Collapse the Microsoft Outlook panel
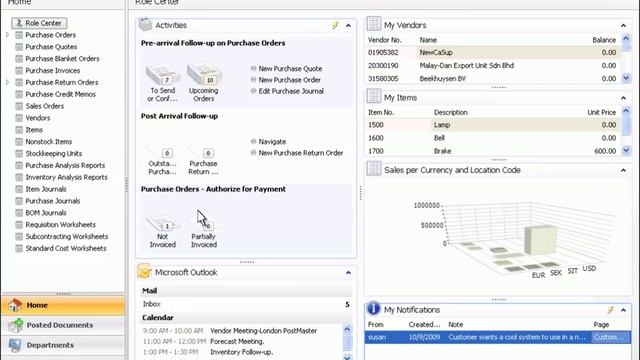Screen dimensions: 640x360 [348, 272]
